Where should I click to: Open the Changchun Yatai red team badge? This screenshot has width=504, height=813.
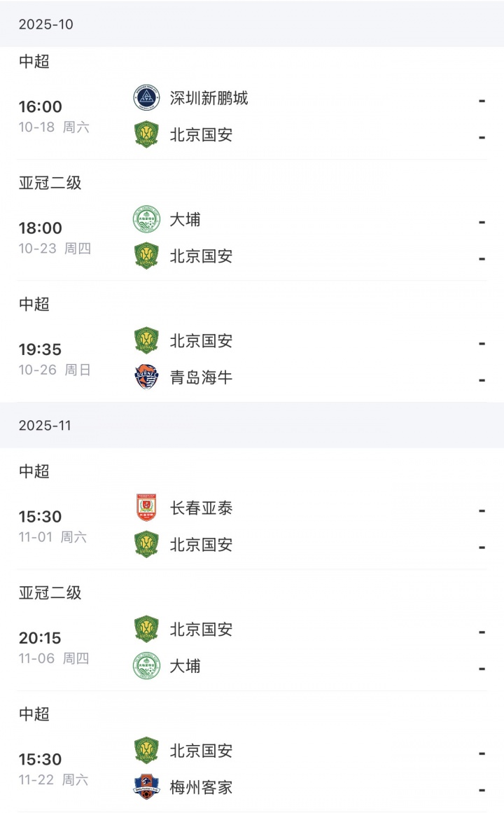(x=146, y=508)
